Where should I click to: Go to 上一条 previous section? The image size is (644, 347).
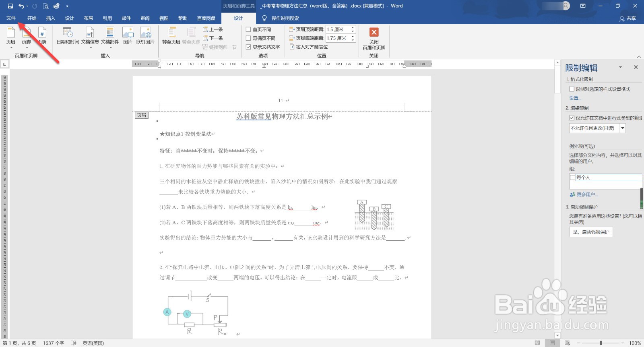tap(213, 29)
